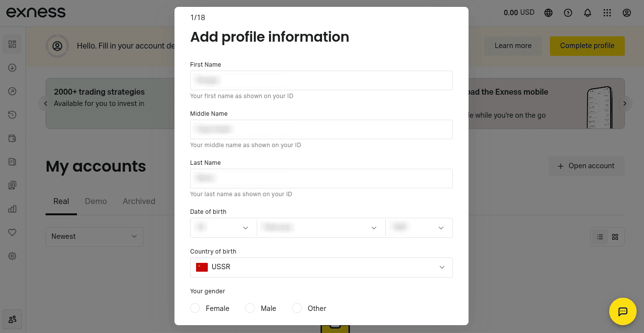Open the user profile icon in header
The image size is (644, 333).
(627, 13)
